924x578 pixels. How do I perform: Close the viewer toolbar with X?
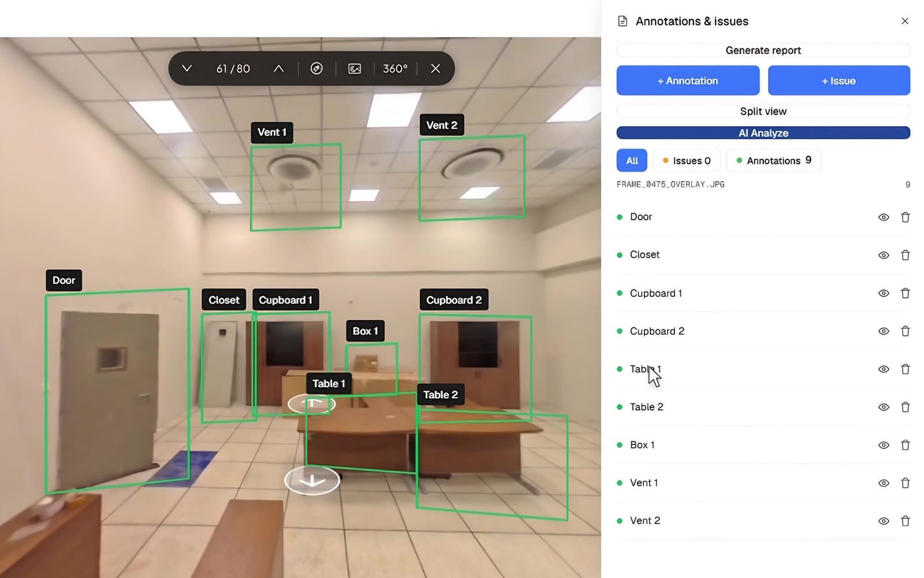435,68
